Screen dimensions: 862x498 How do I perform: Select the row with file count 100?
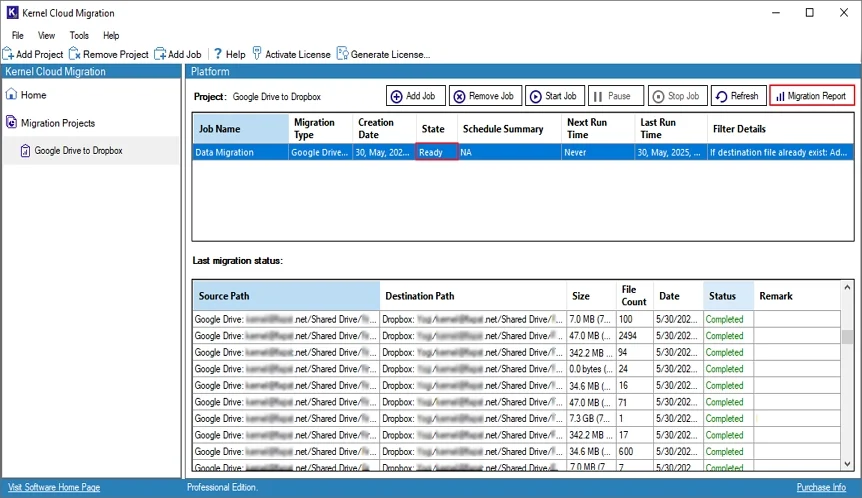(x=516, y=319)
